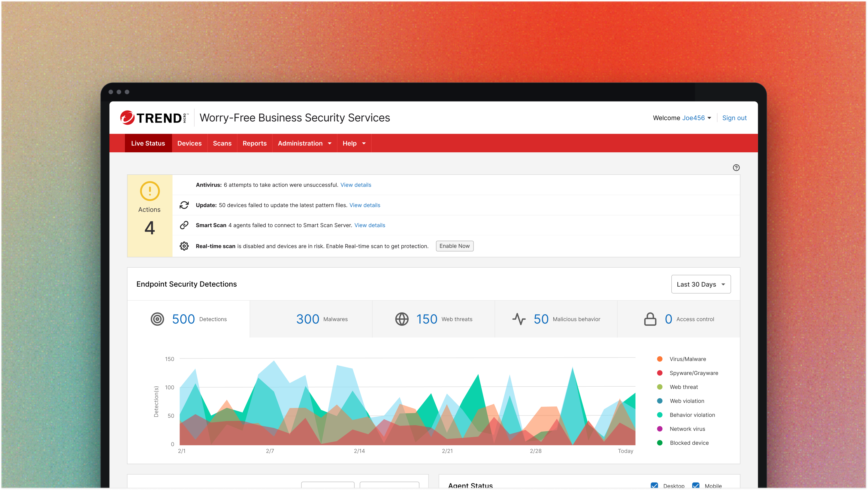Viewport: 868px width, 490px height.
Task: Select the 50 Malicious behavior tab
Action: point(556,319)
